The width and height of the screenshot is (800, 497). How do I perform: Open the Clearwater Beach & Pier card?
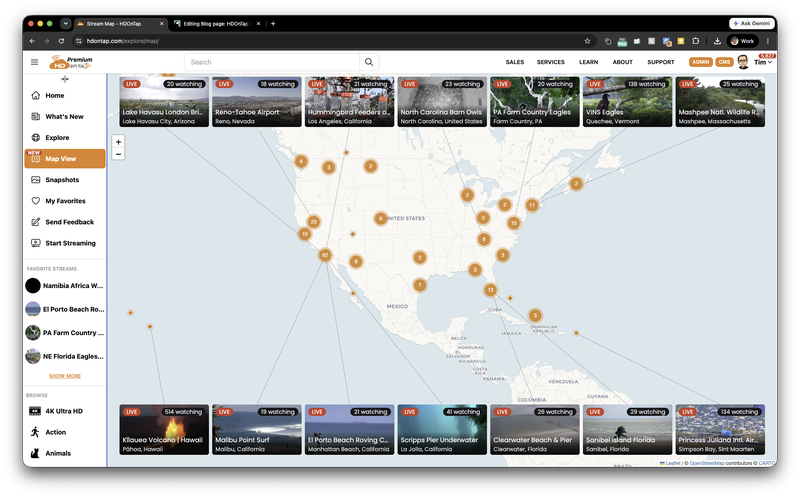(535, 430)
